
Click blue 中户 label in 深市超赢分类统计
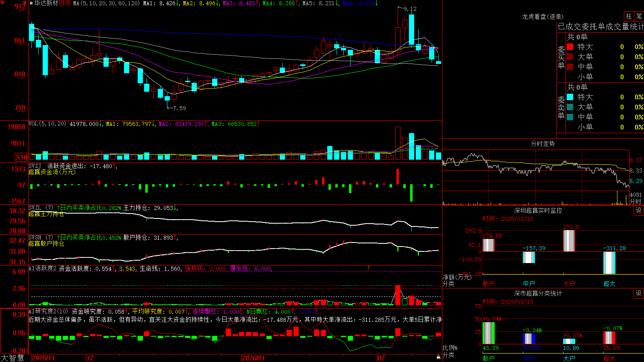pyautogui.click(x=529, y=358)
